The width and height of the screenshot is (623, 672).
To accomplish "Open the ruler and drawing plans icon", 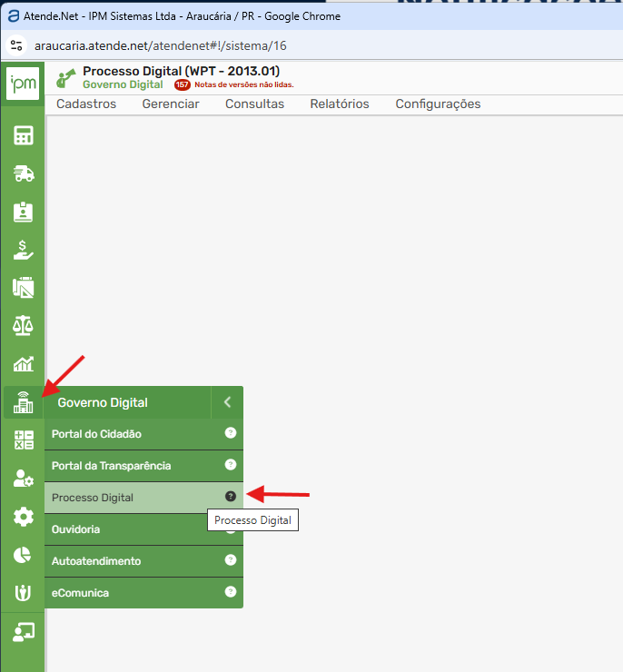I will point(23,288).
